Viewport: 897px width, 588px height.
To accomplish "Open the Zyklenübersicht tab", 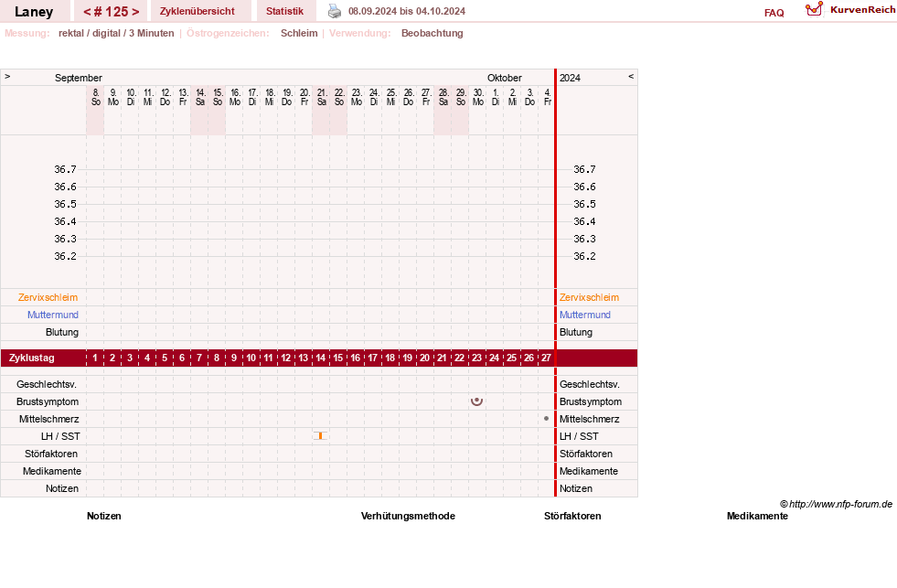I will pyautogui.click(x=198, y=11).
